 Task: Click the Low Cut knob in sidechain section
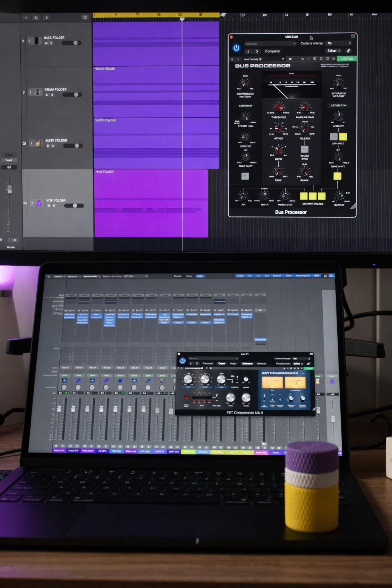point(245,137)
